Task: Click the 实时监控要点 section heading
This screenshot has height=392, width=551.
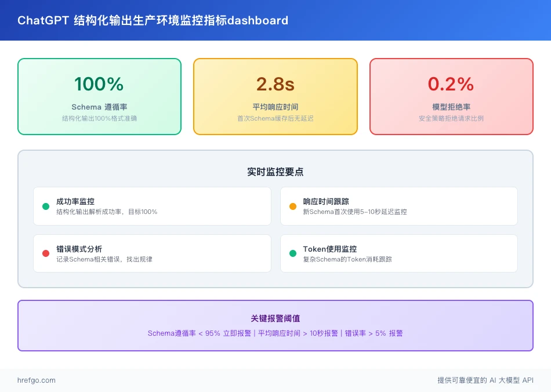Action: click(275, 172)
